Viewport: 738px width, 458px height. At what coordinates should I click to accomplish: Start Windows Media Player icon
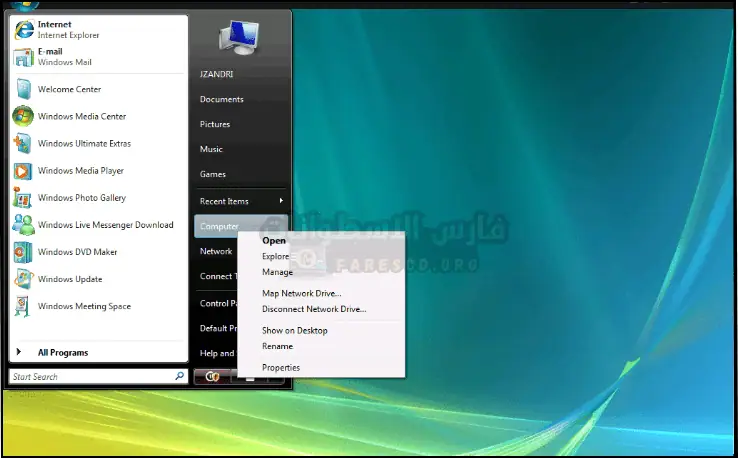click(x=22, y=171)
